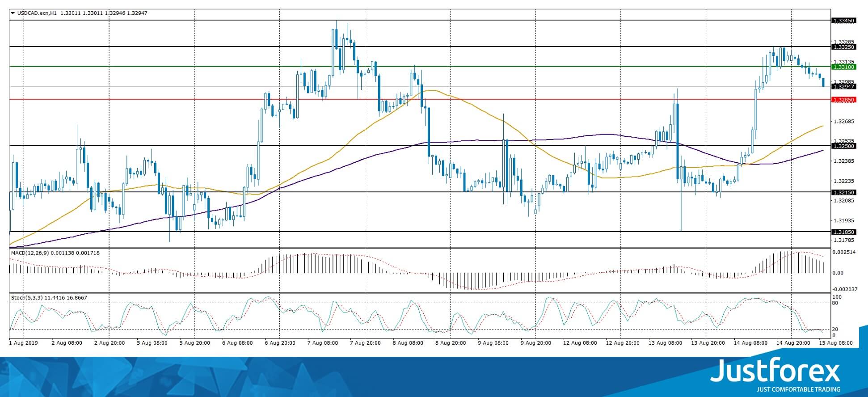
Task: Click the "8 Aug 20:00" time label
Action: tap(451, 343)
